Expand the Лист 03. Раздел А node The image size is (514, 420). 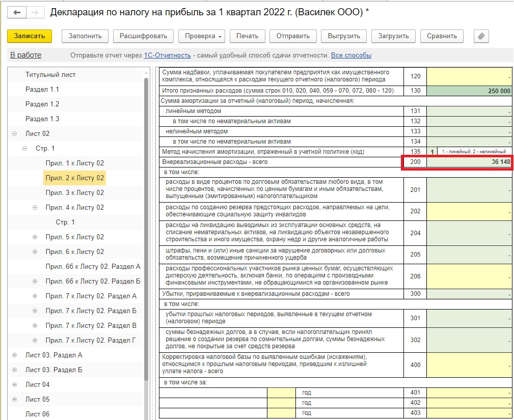(x=14, y=355)
